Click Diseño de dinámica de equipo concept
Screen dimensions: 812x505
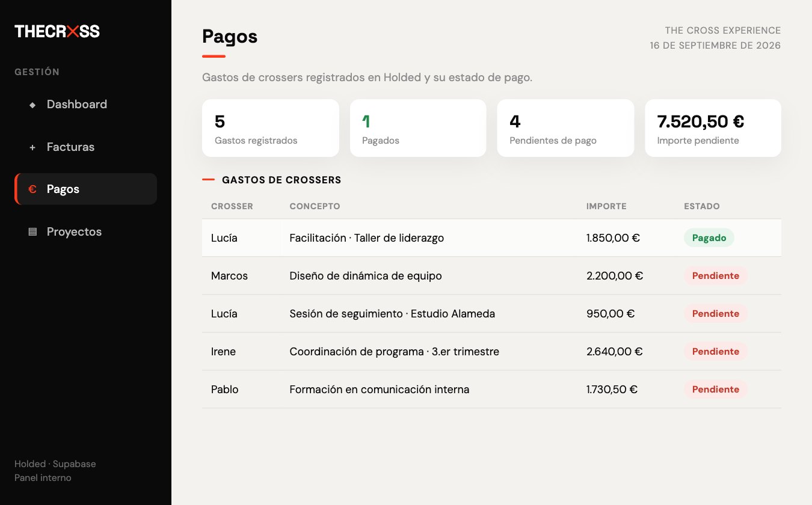click(366, 276)
